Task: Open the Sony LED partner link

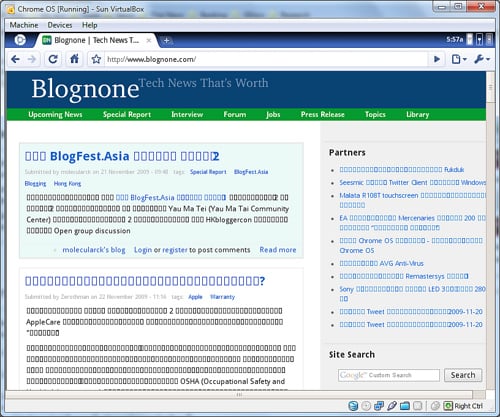Action: click(413, 294)
